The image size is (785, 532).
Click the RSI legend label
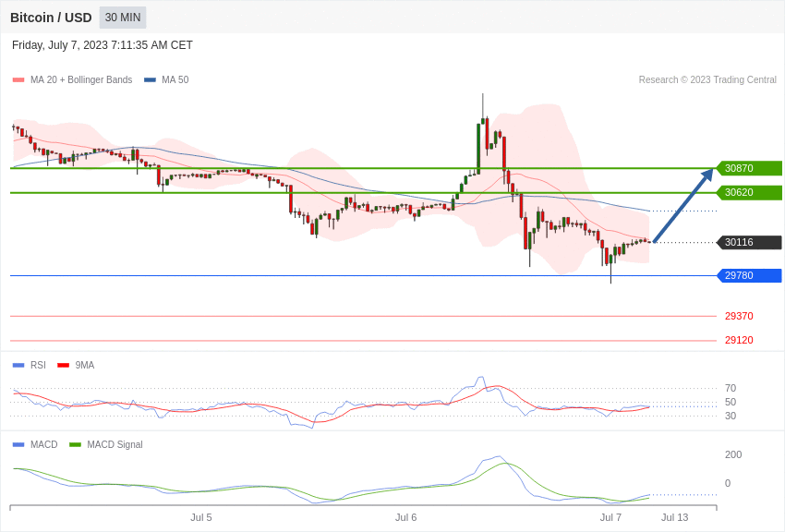point(38,365)
